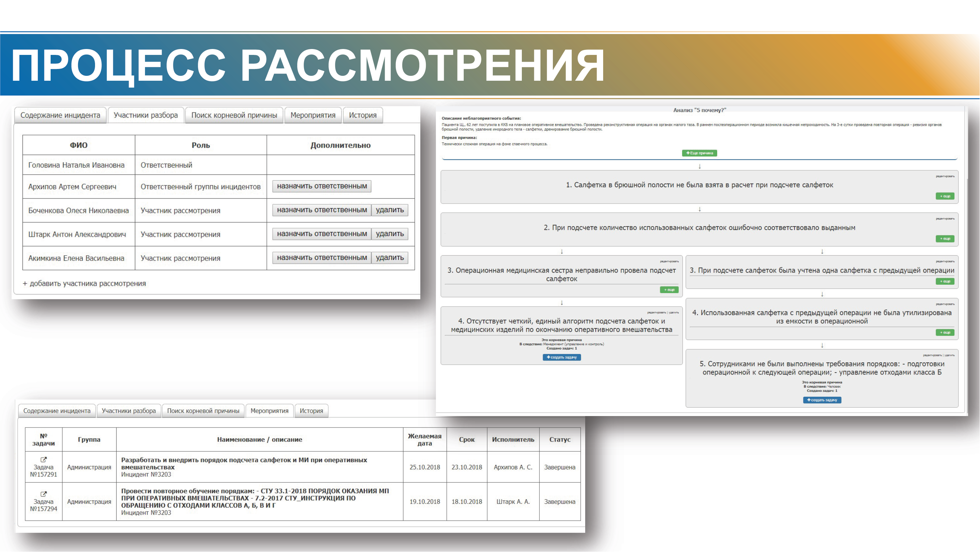Add more under cause 2 При подсчете количество

(x=945, y=239)
